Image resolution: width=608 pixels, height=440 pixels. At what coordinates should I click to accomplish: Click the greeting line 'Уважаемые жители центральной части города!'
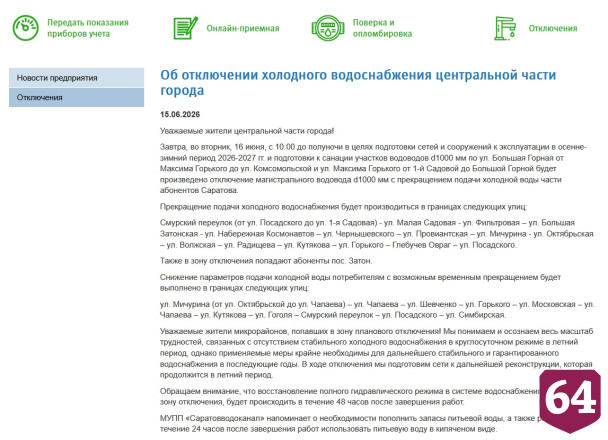pos(247,131)
